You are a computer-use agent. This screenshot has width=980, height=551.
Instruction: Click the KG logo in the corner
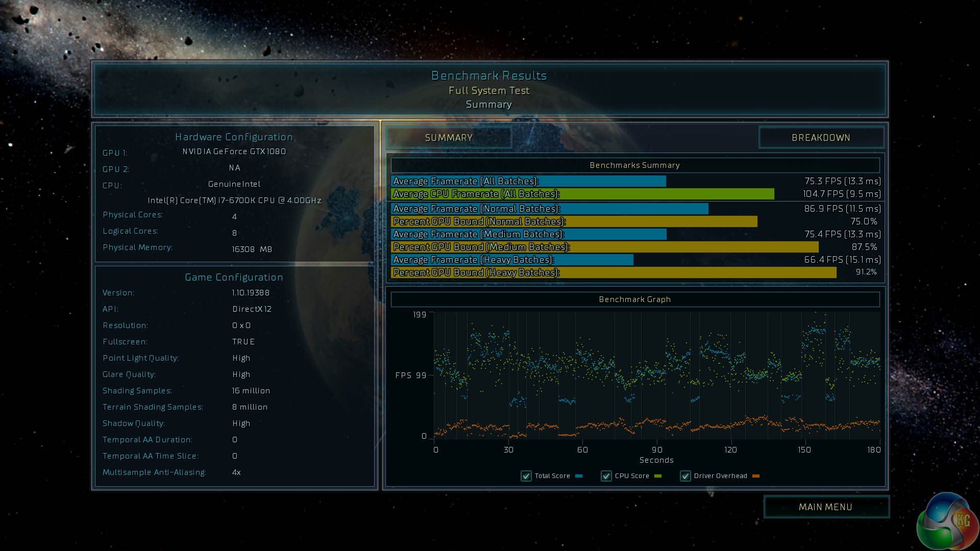pos(948,521)
